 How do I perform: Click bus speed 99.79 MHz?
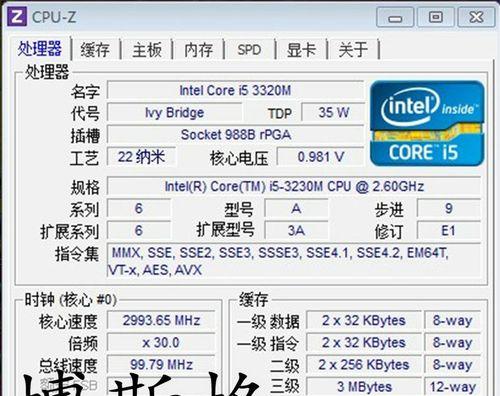click(x=161, y=365)
